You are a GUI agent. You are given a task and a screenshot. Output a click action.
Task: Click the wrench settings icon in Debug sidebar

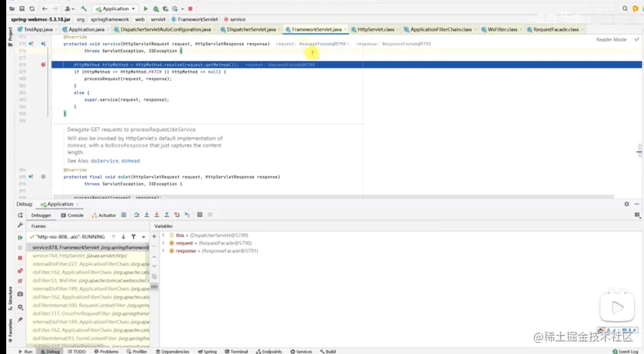(20, 225)
